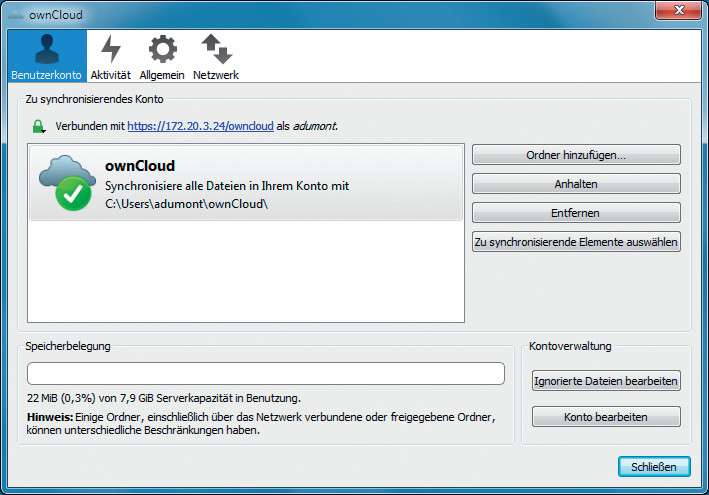Remove the folder using Entfernen

576,213
